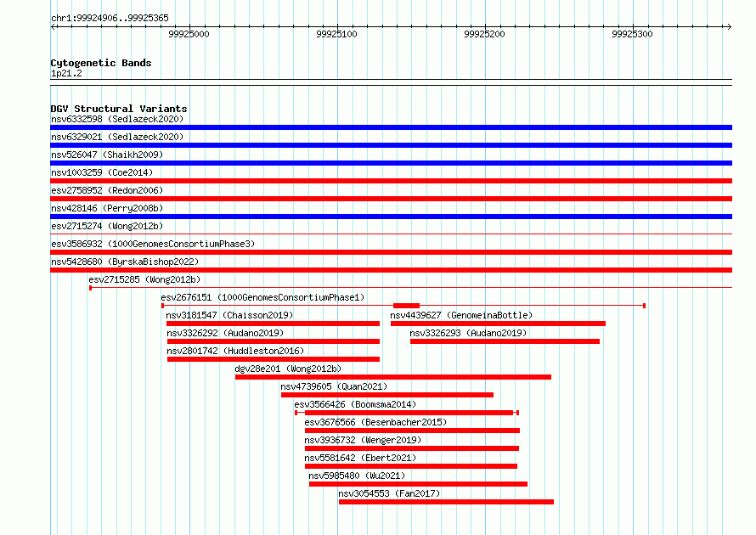
Task: Select the thin red line under esv2715274
Action: coord(391,234)
